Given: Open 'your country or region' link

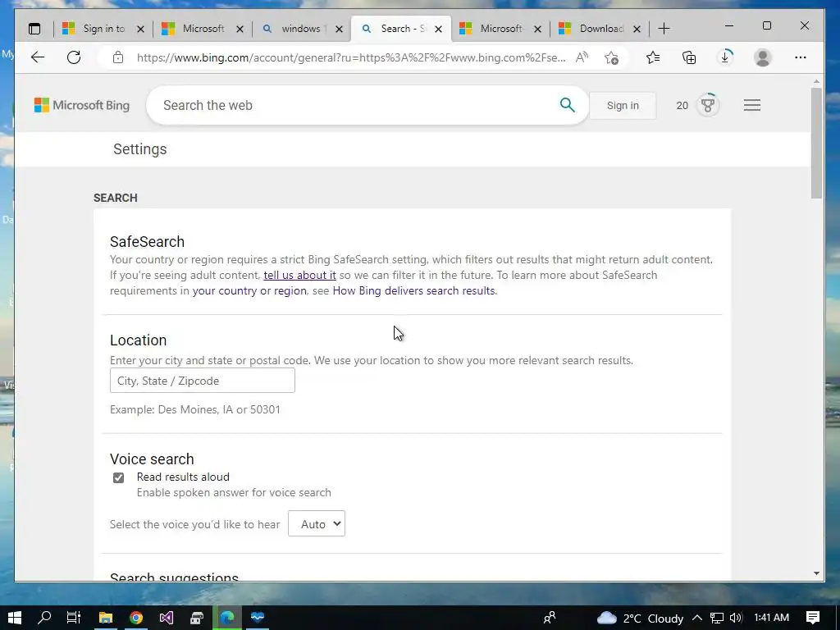Looking at the screenshot, I should coord(249,290).
